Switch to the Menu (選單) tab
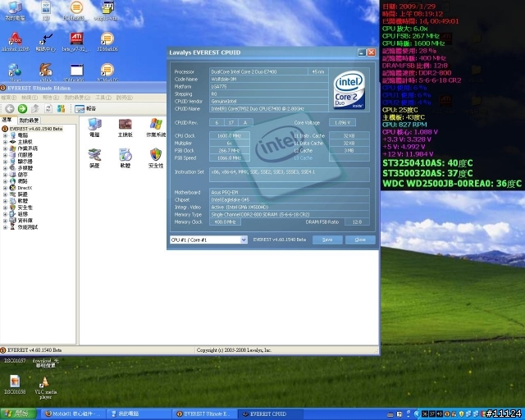Viewport: 525px width, 420px height. pos(7,120)
